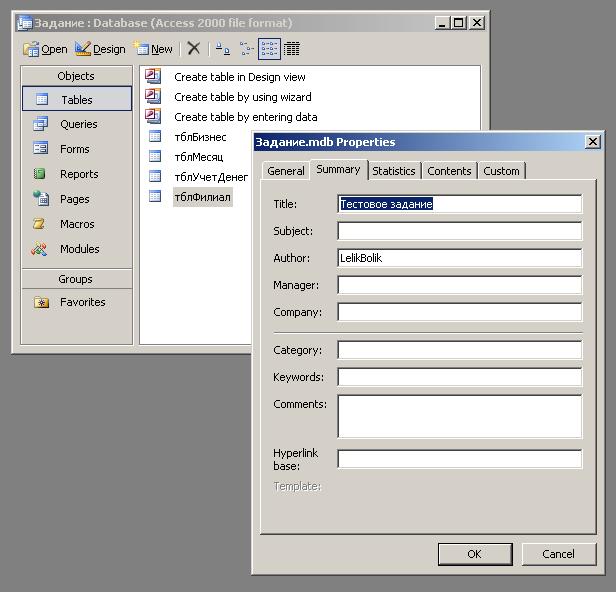Minimize the Database window
616x592 pixels.
[x=442, y=23]
